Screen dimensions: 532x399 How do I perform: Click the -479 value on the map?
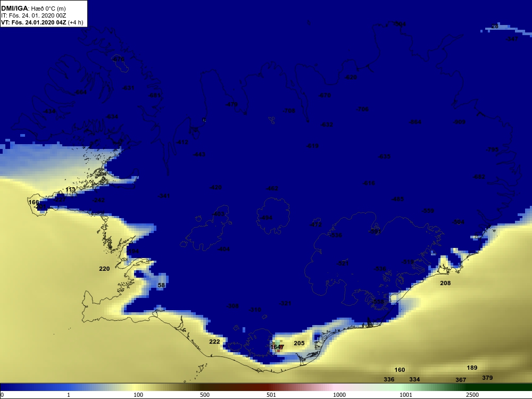231,104
